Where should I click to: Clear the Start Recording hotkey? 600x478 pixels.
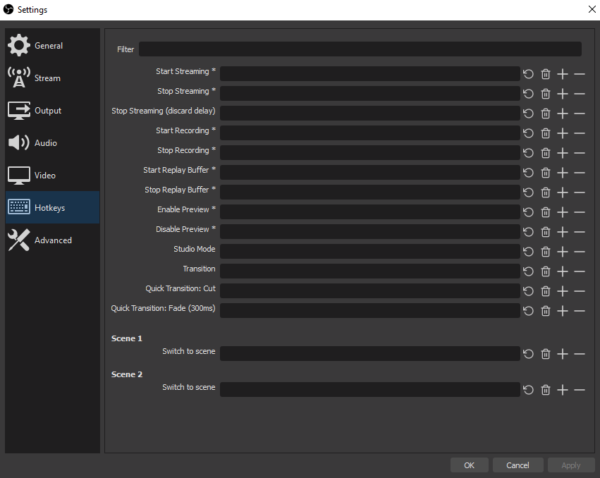tap(545, 133)
